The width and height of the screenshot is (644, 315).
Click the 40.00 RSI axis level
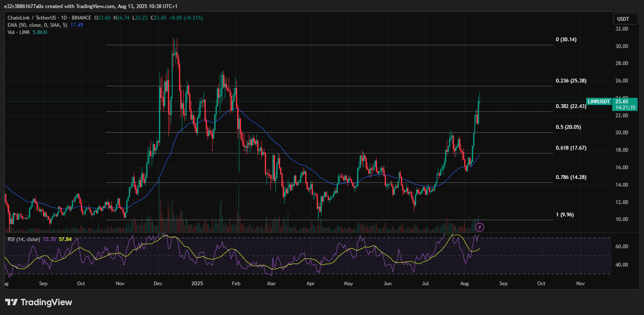click(622, 265)
